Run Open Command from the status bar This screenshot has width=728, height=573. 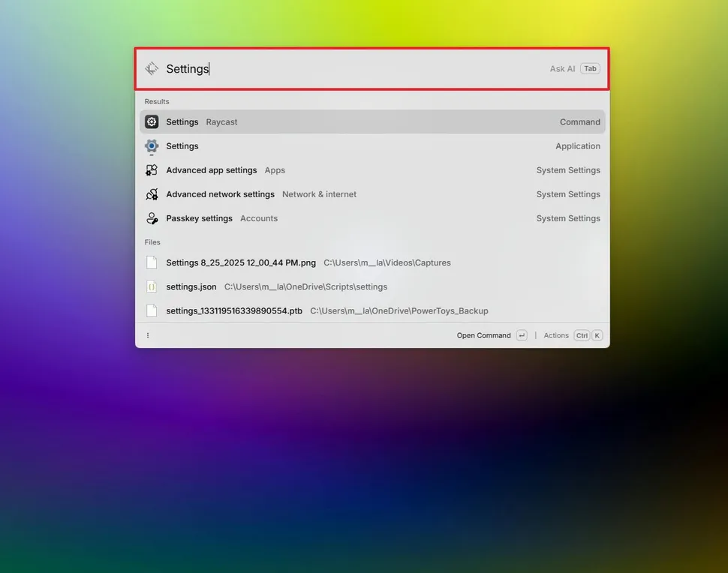(x=483, y=335)
